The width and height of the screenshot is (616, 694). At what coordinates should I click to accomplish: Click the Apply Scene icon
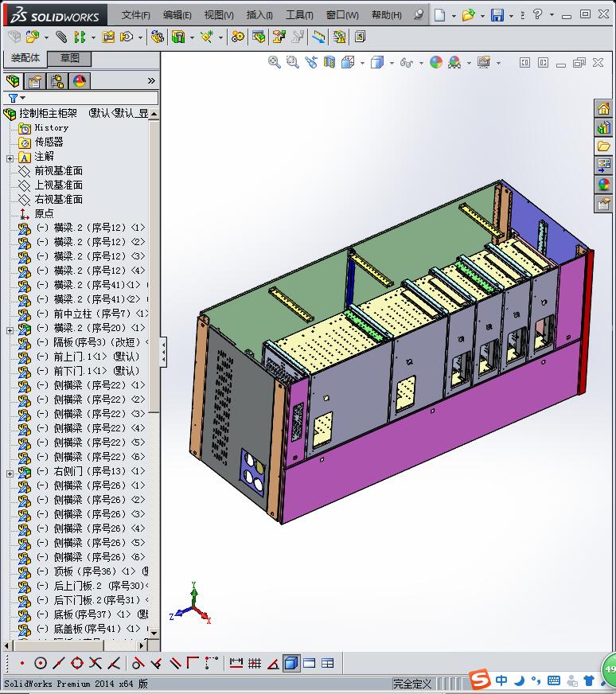coord(454,62)
